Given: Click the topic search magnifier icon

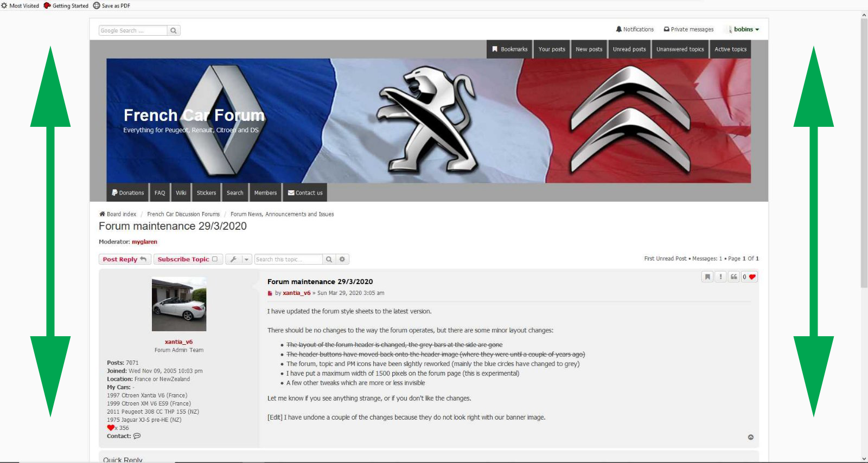Looking at the screenshot, I should click(x=329, y=259).
